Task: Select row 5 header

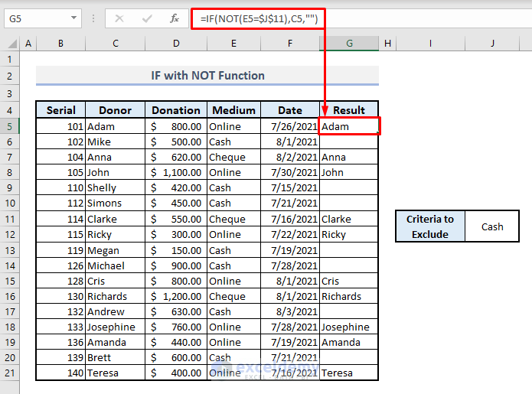Action: coord(9,126)
